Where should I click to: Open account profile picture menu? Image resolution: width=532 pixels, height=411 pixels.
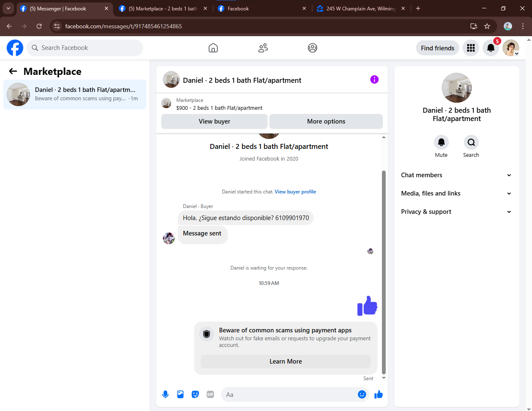point(511,48)
